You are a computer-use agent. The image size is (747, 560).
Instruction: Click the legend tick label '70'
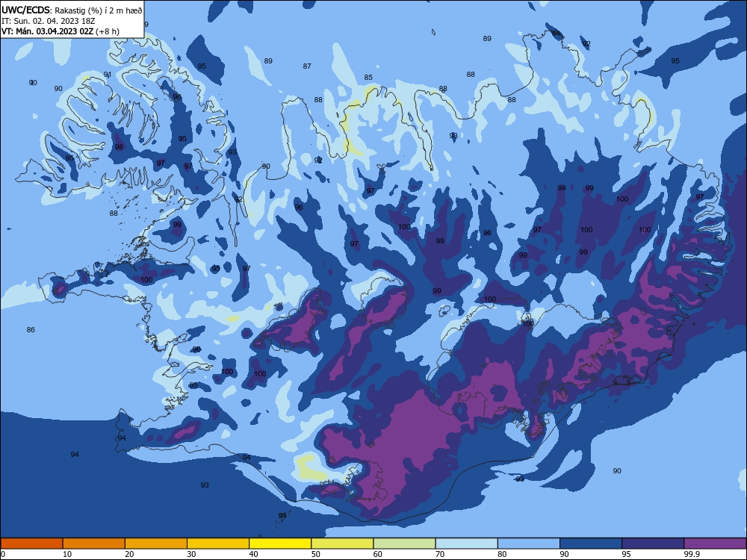click(x=440, y=554)
